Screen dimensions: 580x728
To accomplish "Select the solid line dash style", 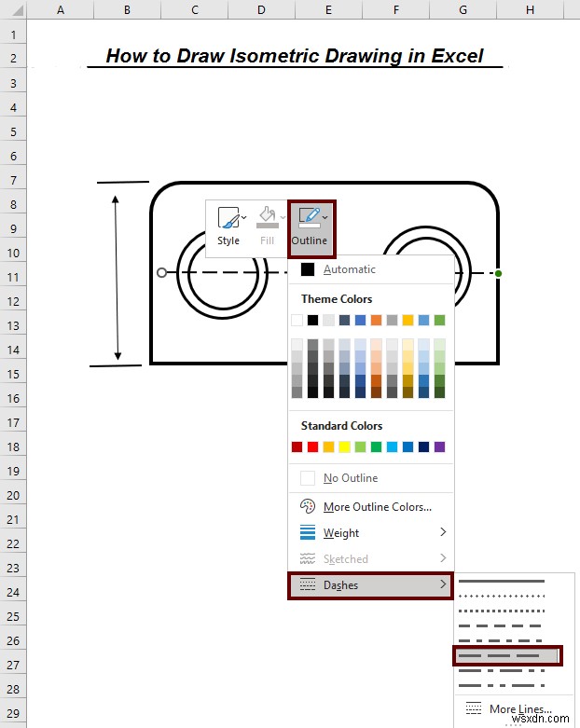I will click(x=502, y=582).
